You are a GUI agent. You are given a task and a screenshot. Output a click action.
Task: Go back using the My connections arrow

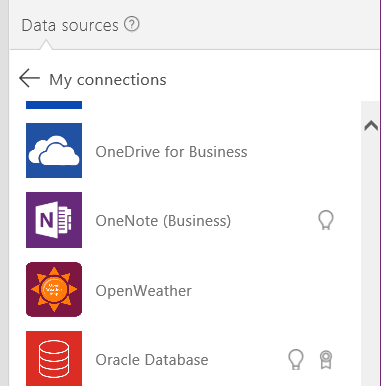click(29, 79)
